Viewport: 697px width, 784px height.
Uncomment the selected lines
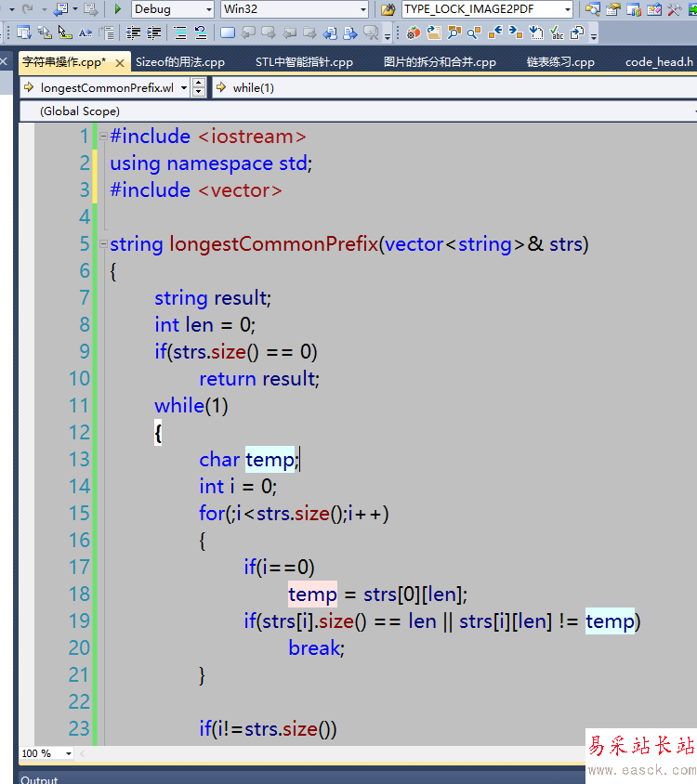point(200,33)
